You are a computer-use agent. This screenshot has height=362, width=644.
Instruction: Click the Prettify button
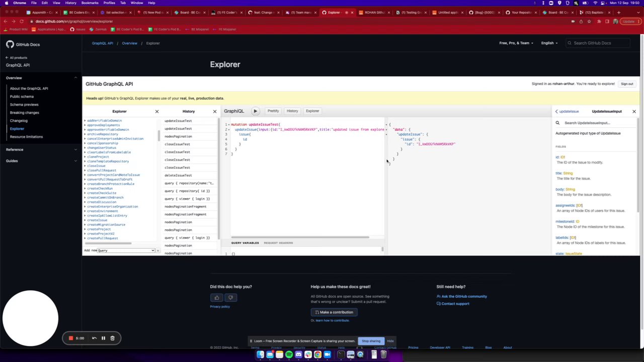coord(273,111)
